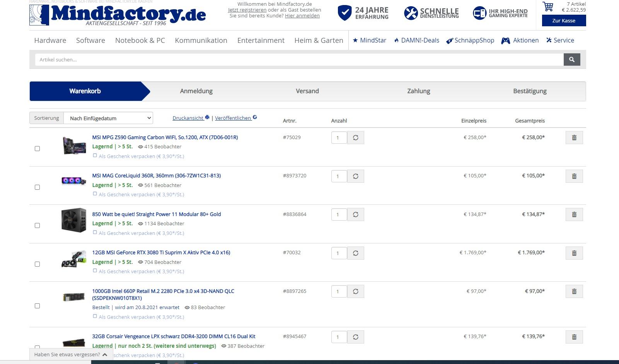The width and height of the screenshot is (619, 364).
Task: Open the SchnäppShop section
Action: coord(470,40)
